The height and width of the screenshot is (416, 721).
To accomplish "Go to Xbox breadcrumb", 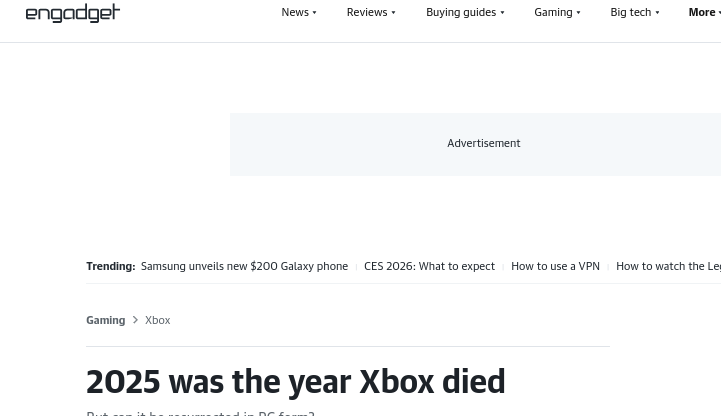I will 157,320.
